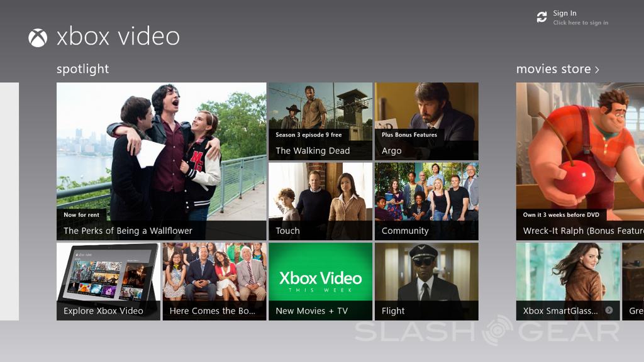Click the arrow icon on Xbox SmartGlass tile
644x362 pixels.
[609, 310]
